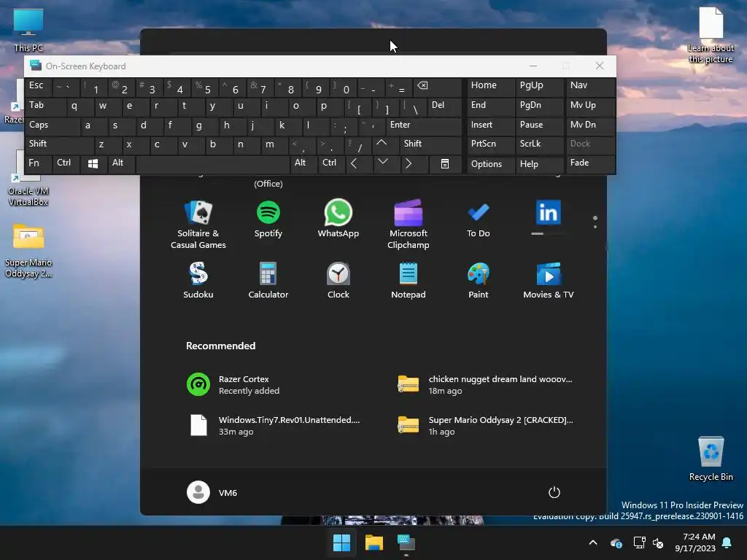The height and width of the screenshot is (560, 747).
Task: Click the Mv Dn key
Action: click(x=589, y=125)
